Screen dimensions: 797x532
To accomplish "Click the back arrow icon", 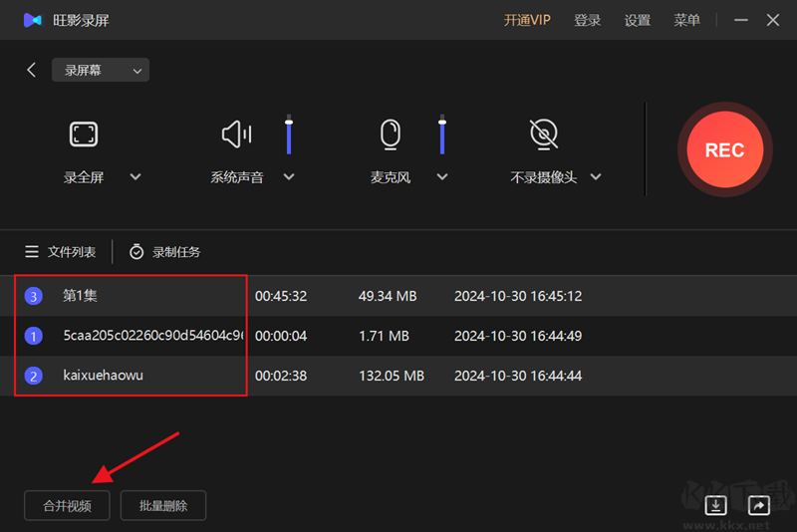I will (x=31, y=70).
